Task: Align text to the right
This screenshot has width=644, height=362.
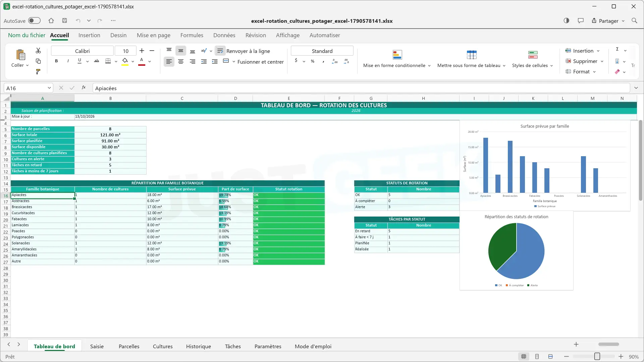Action: 193,62
